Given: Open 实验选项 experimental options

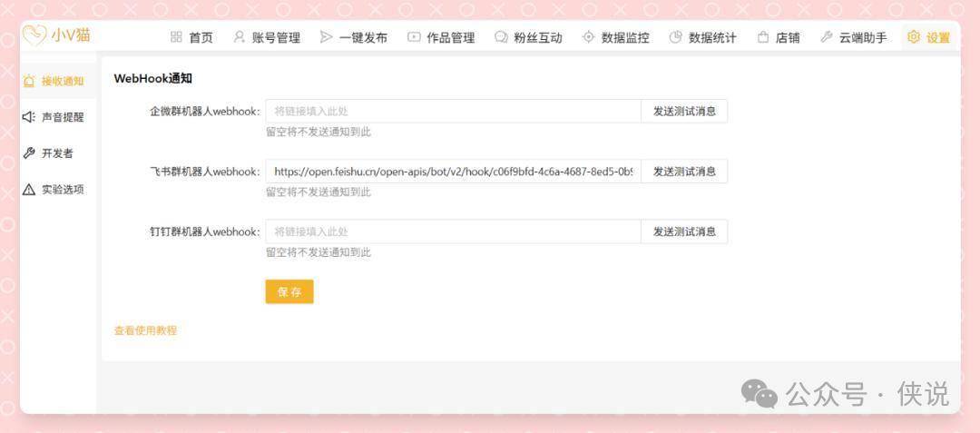Looking at the screenshot, I should 54,190.
